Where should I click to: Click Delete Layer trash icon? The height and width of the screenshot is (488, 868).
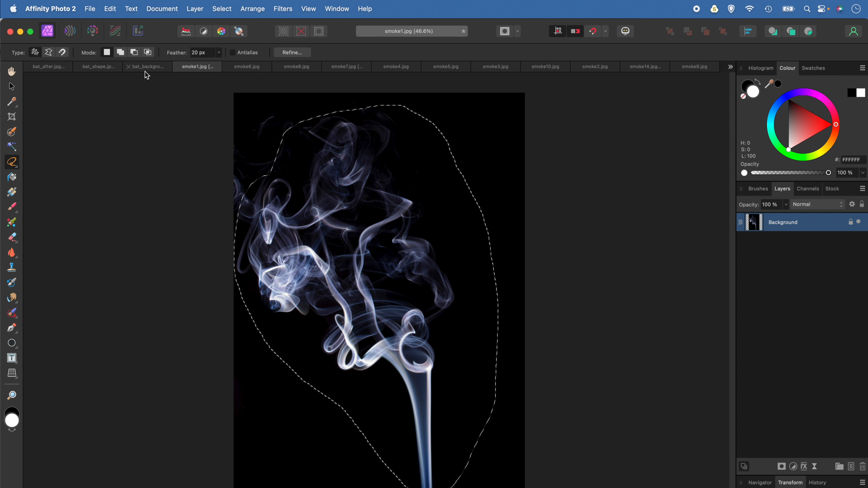(862, 466)
